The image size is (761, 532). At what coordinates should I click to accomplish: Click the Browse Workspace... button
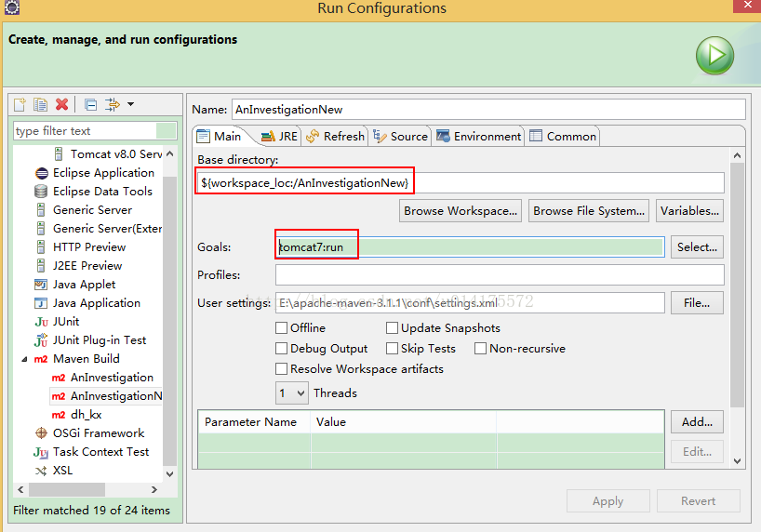point(461,211)
